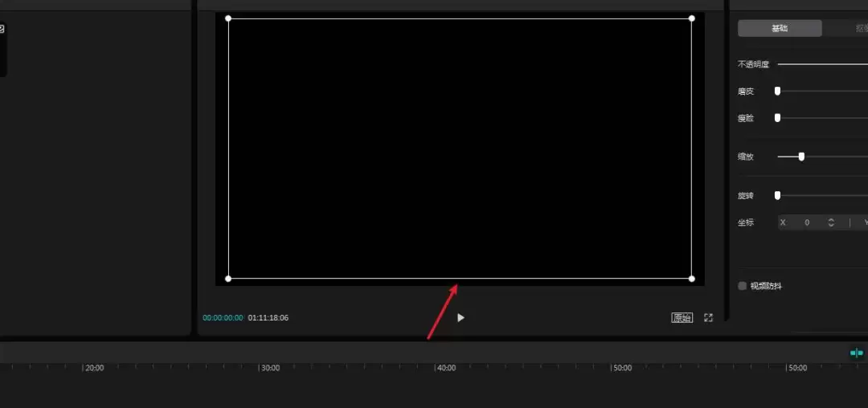Click the bottom-left resize handle of the frame
The width and height of the screenshot is (868, 408).
pyautogui.click(x=228, y=279)
